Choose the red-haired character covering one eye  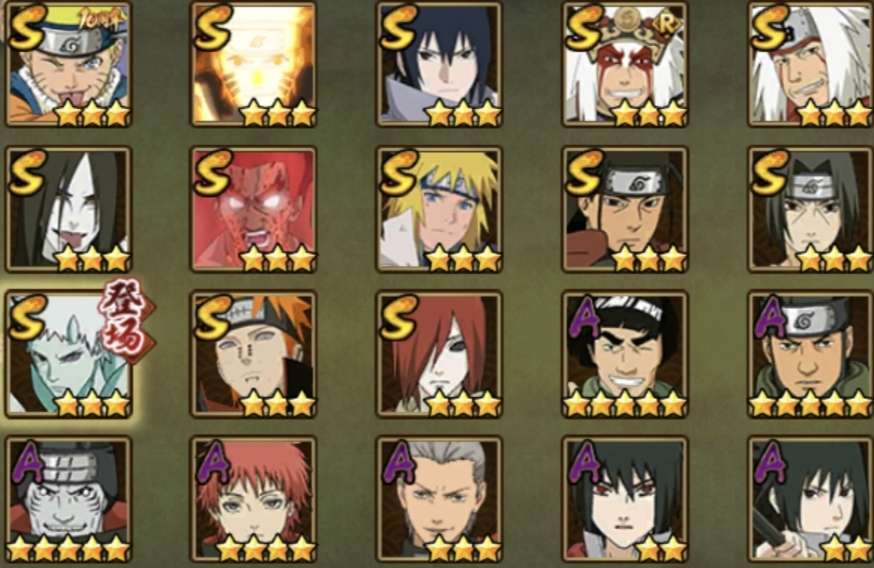pyautogui.click(x=439, y=354)
